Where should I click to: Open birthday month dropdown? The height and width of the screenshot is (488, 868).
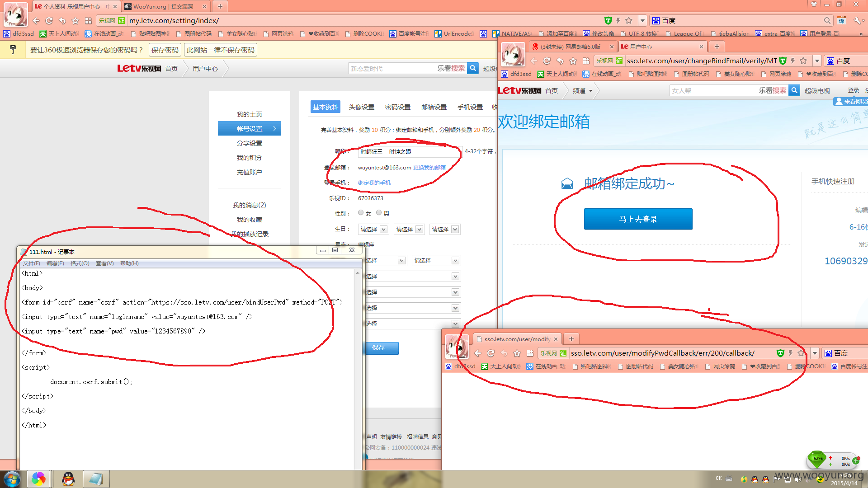pyautogui.click(x=409, y=229)
